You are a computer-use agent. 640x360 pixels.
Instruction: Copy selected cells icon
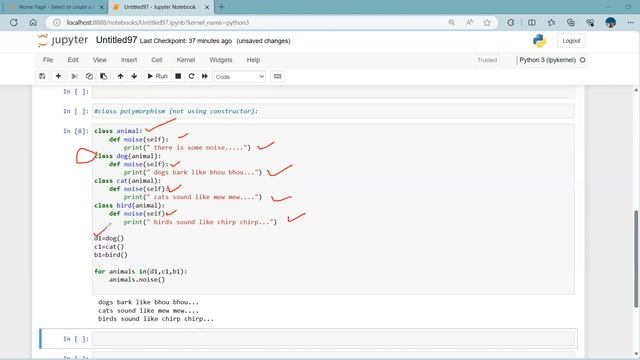(89, 76)
